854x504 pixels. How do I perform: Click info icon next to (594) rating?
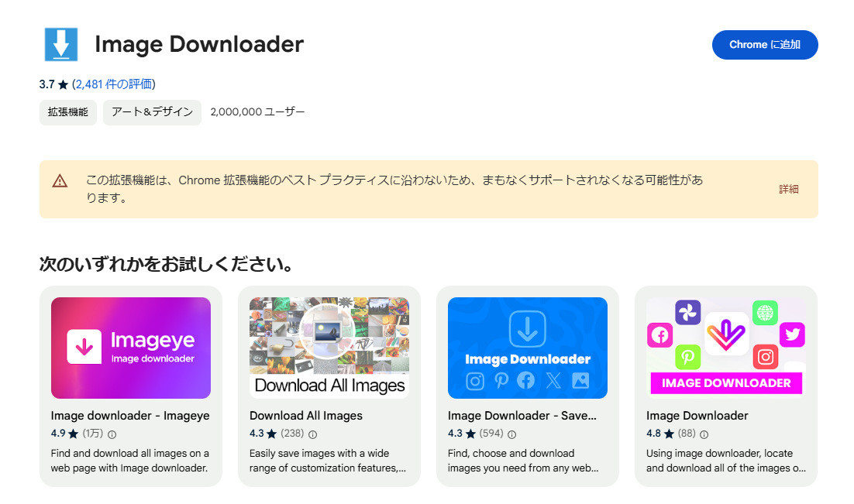pos(512,434)
